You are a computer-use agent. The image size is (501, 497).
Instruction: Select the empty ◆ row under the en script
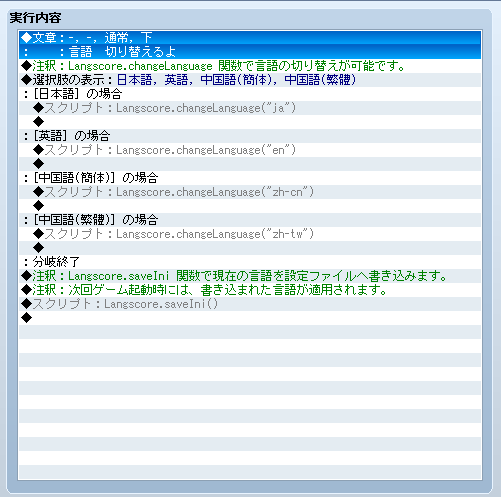point(250,164)
